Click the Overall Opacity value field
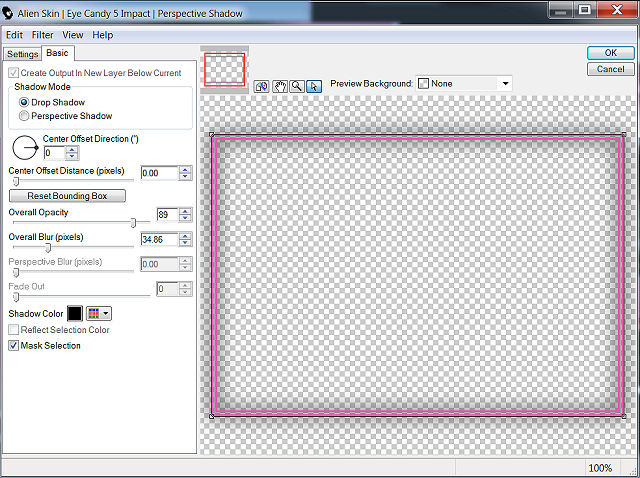 click(167, 215)
